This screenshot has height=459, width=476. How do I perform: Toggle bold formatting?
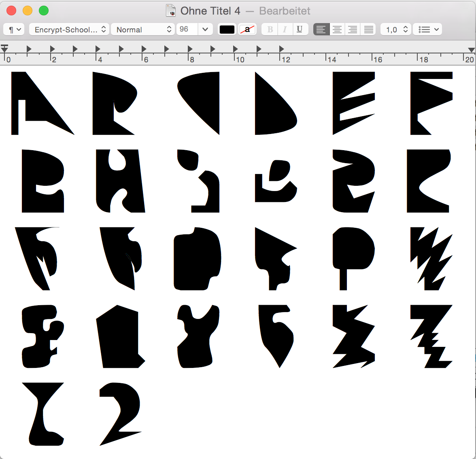(x=270, y=30)
